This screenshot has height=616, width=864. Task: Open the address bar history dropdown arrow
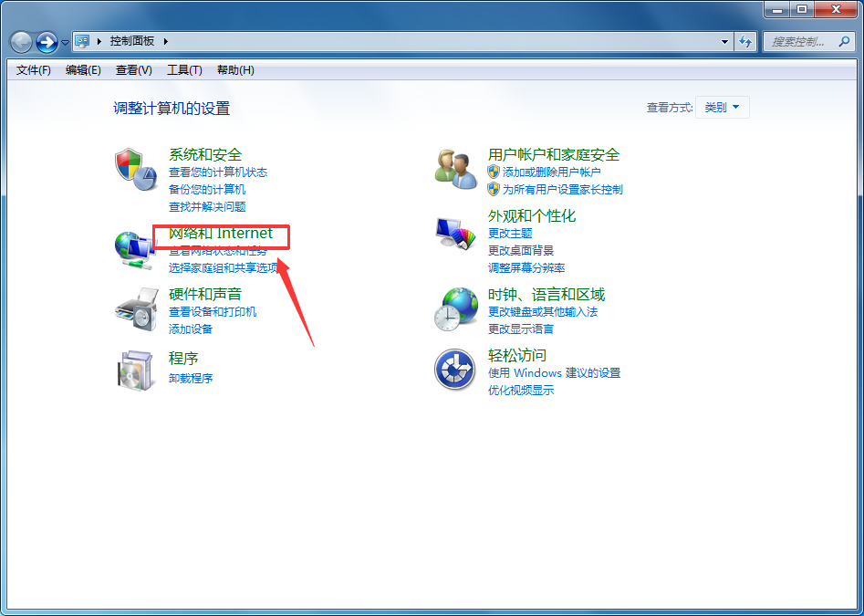point(723,41)
